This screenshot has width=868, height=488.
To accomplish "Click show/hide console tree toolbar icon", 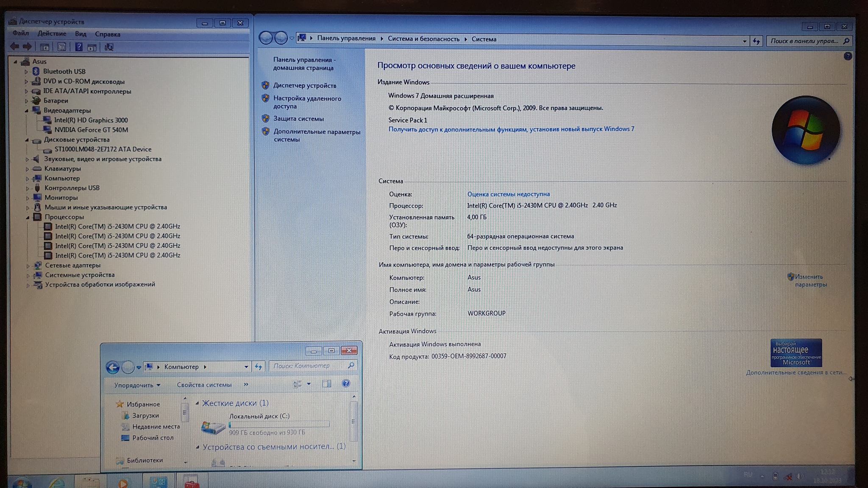I will 45,47.
